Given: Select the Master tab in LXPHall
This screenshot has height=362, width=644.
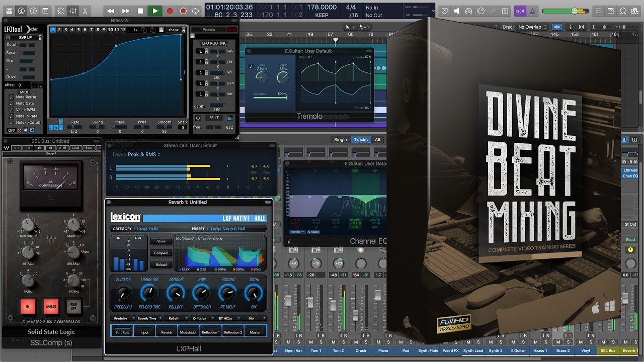Looking at the screenshot, I should coord(255,332).
